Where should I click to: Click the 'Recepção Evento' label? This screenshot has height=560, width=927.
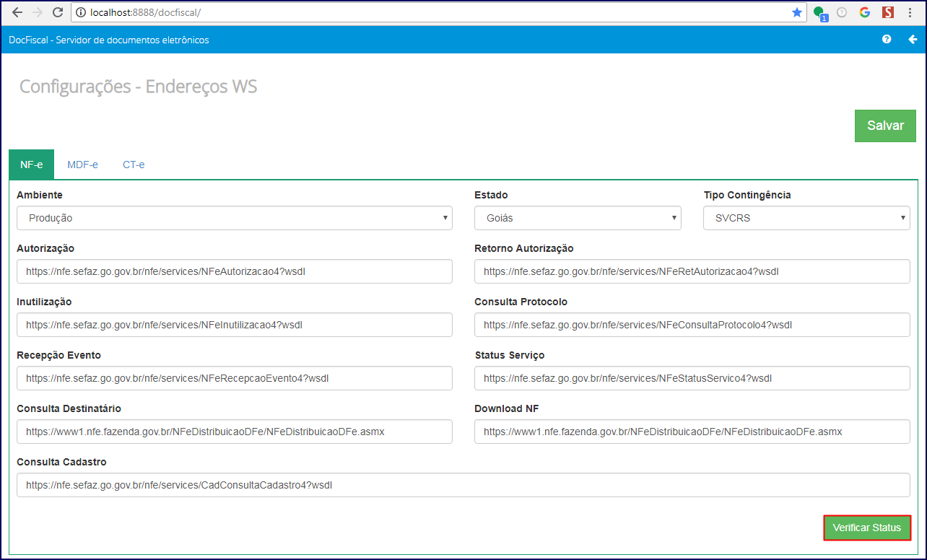[59, 355]
